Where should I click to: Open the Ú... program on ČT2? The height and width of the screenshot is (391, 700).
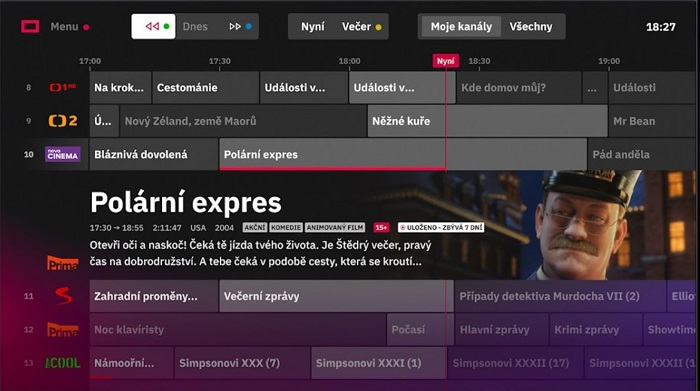click(104, 121)
